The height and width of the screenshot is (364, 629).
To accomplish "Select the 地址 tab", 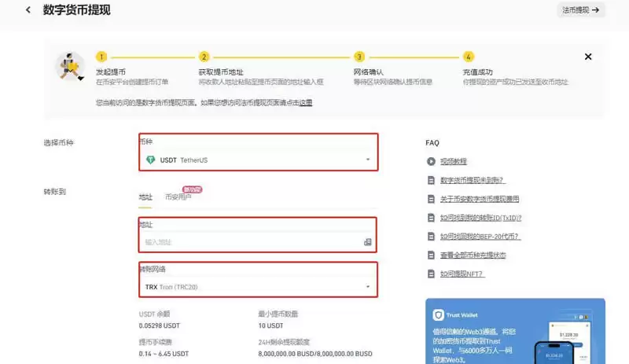I will coord(145,197).
